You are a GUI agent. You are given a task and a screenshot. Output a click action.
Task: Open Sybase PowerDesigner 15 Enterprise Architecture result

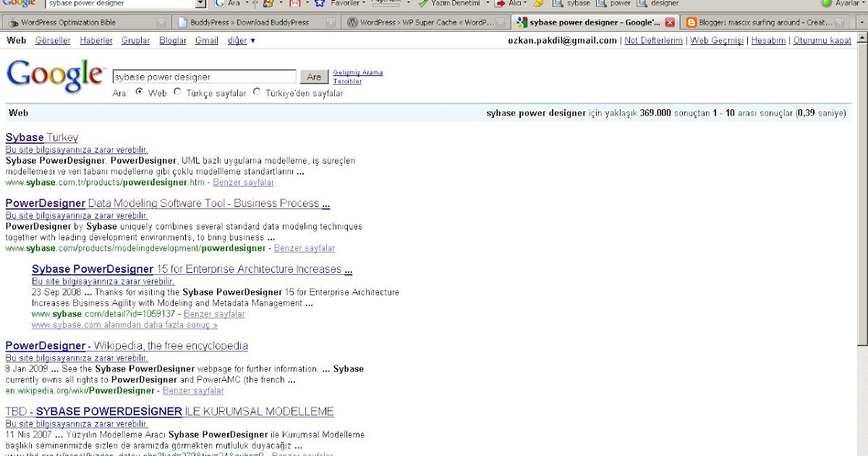(x=192, y=269)
